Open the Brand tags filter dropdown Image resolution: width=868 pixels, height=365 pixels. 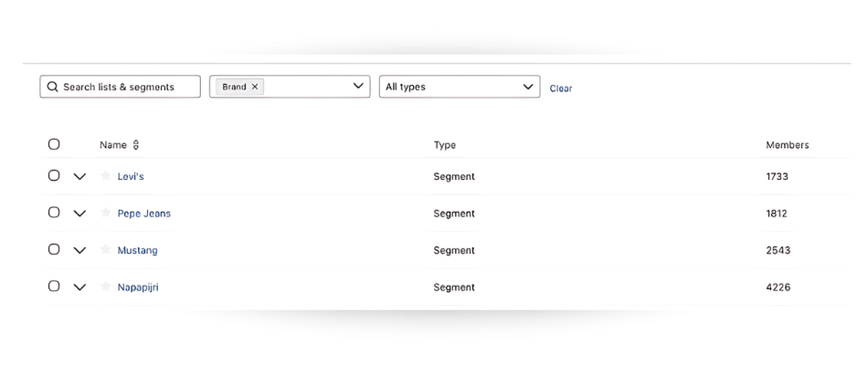(x=358, y=87)
